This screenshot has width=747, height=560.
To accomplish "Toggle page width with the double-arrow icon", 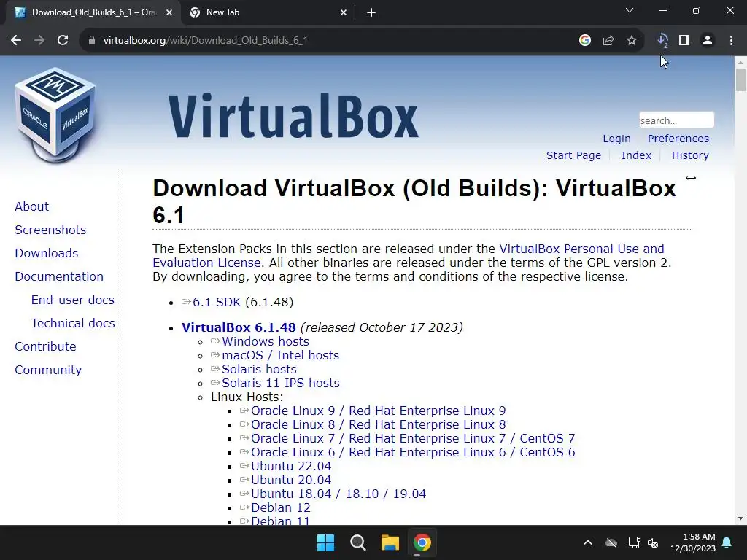I will click(x=691, y=178).
